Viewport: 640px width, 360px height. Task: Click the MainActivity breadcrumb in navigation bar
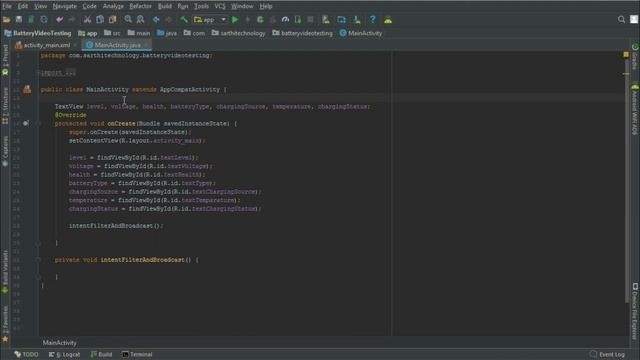coord(361,33)
